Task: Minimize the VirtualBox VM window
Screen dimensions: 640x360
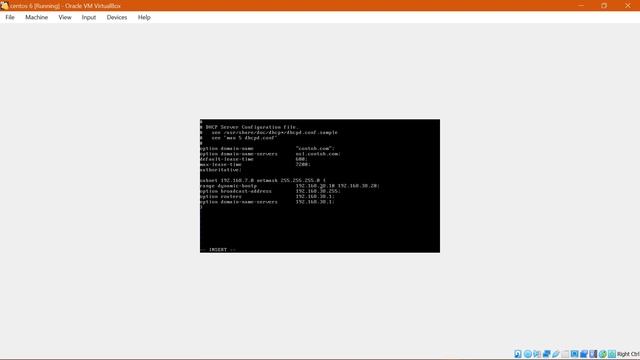Action: point(581,6)
